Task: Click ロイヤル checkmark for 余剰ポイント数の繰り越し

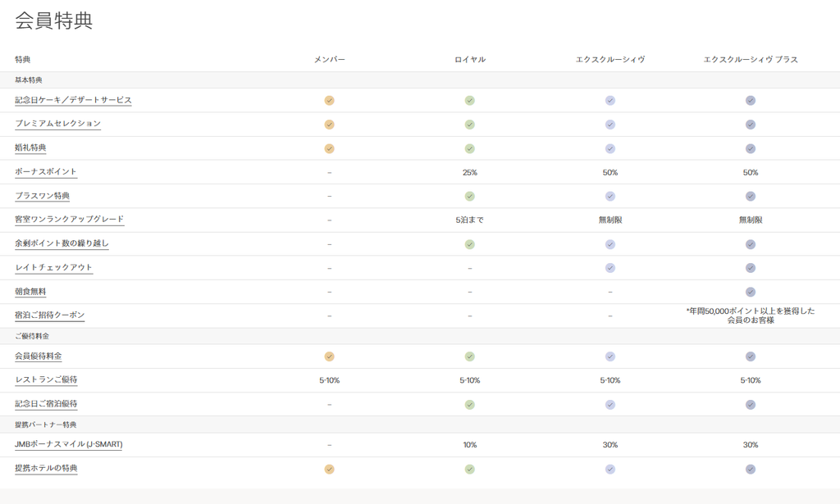Action: tap(470, 244)
